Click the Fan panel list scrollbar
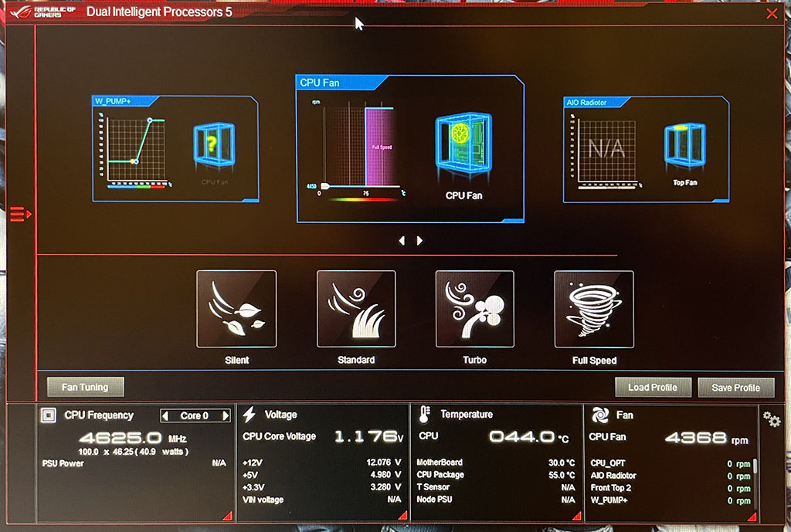 pyautogui.click(x=755, y=466)
